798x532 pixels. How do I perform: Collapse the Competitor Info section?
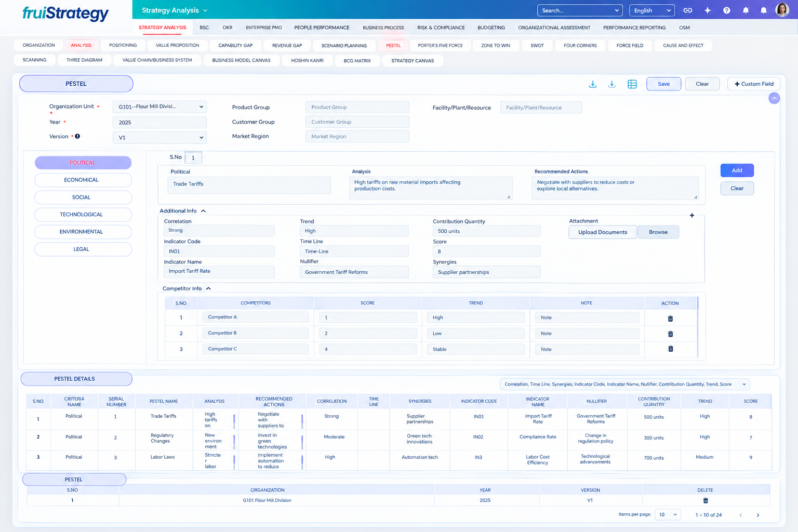pos(208,288)
